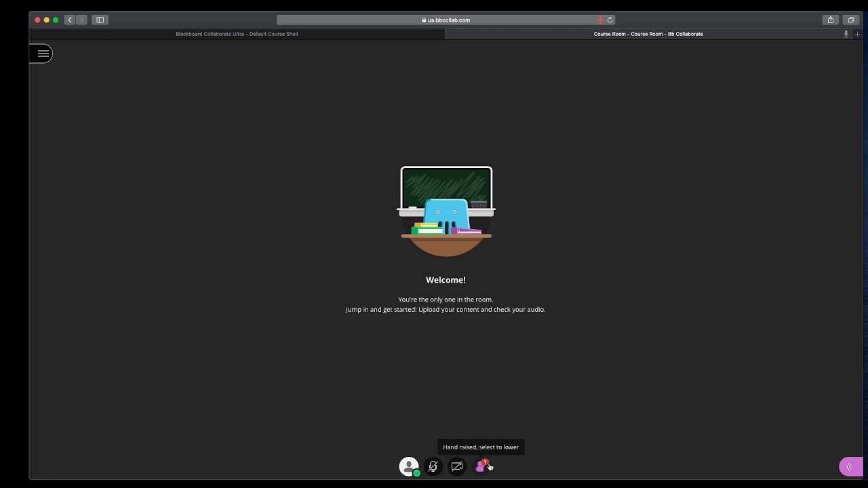Click the red microphone icon in the address bar

(x=601, y=20)
